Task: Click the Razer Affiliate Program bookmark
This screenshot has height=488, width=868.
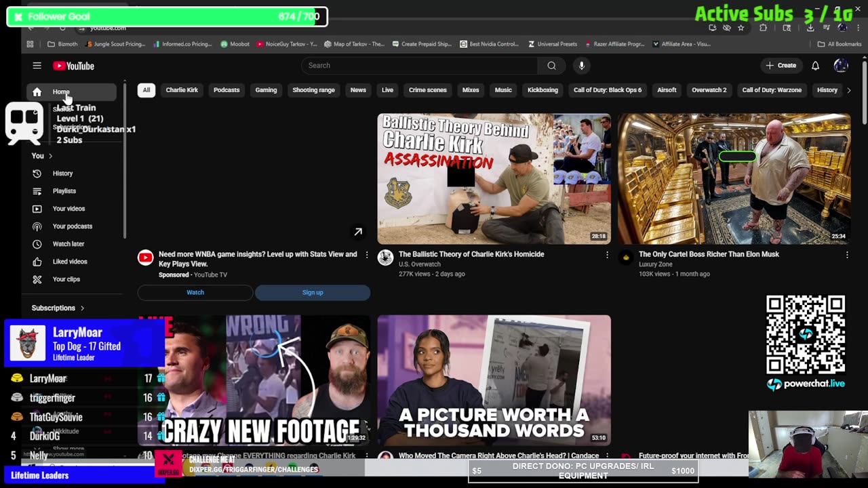Action: 614,44
